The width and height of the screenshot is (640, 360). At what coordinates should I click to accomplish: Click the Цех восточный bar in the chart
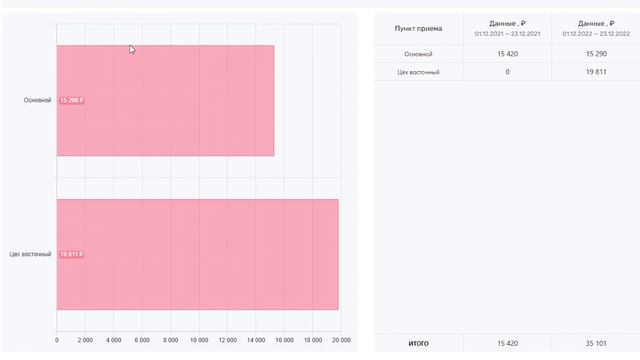[x=198, y=254]
